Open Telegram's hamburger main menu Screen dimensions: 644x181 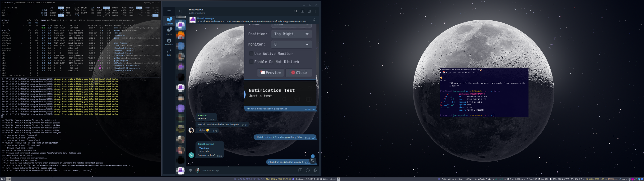pyautogui.click(x=169, y=11)
